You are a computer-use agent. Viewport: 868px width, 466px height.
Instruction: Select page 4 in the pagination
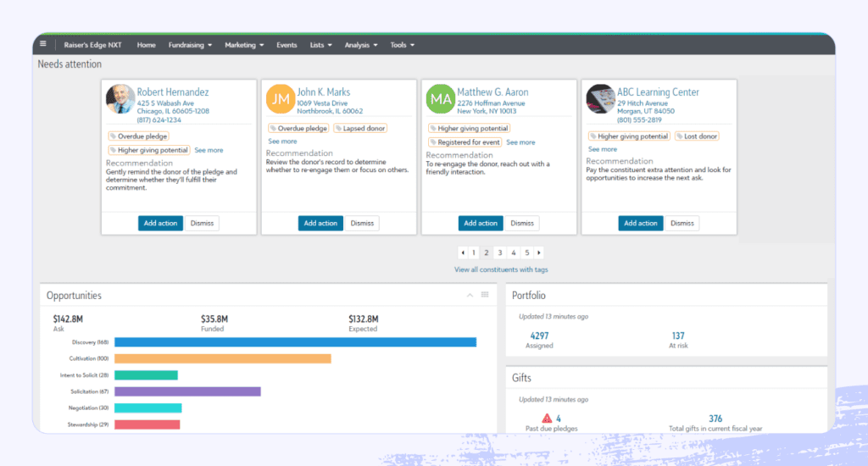tap(514, 252)
